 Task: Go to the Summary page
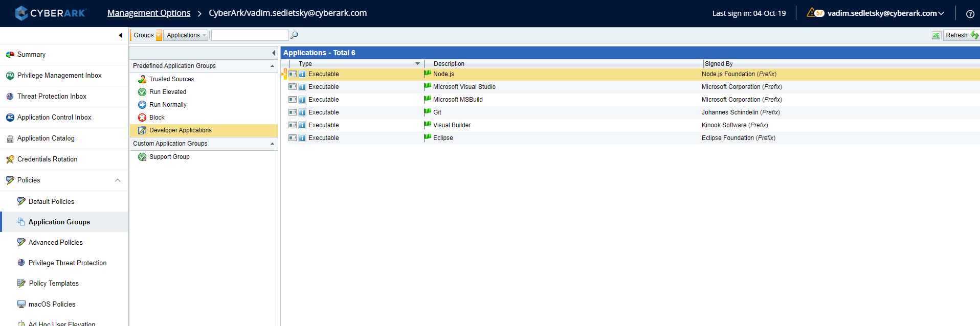pyautogui.click(x=31, y=55)
